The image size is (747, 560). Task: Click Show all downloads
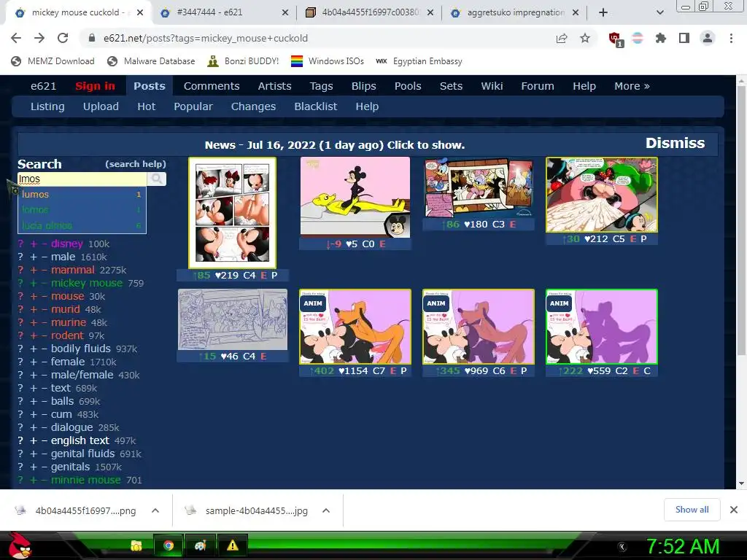tap(692, 510)
